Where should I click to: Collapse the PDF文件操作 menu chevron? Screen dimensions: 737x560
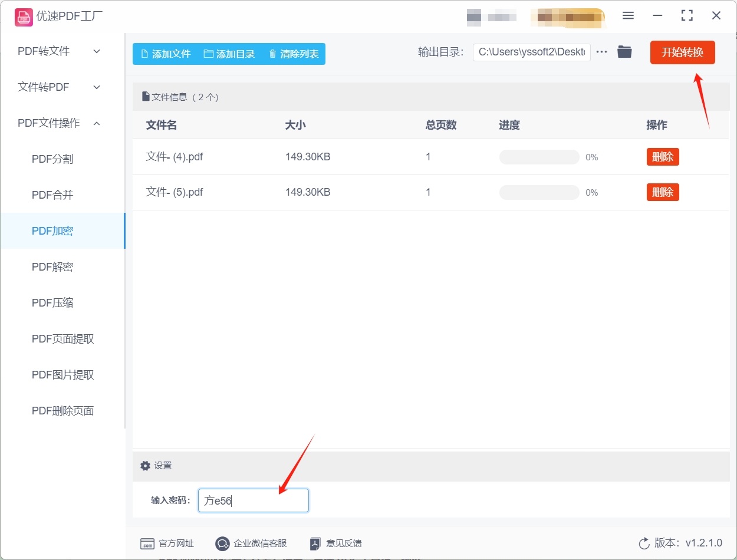pos(97,123)
